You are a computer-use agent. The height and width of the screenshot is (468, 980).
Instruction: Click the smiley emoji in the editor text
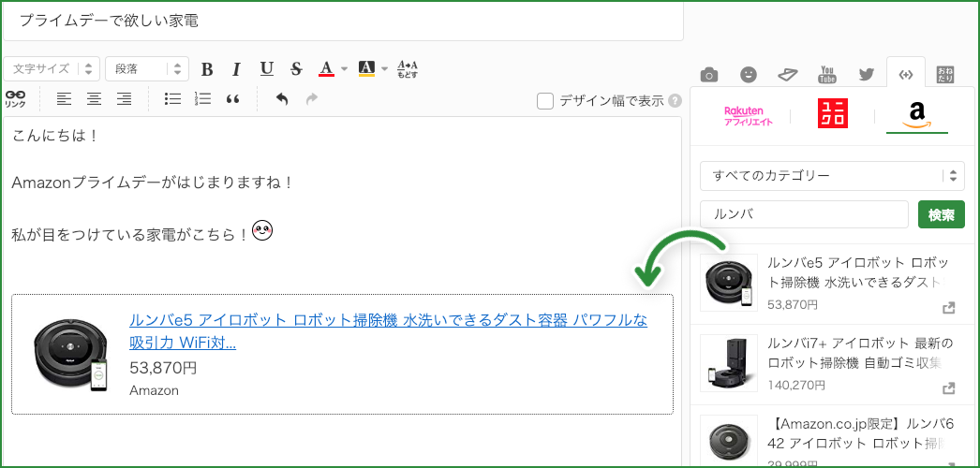tap(262, 229)
